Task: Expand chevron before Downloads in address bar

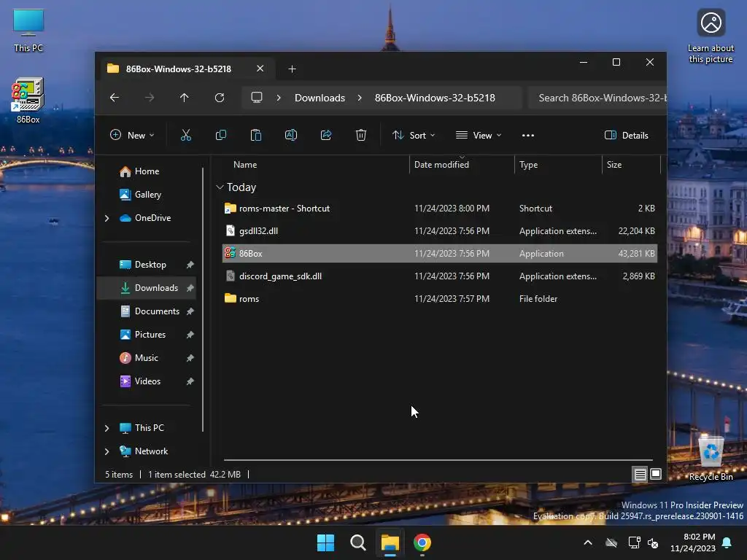Action: point(279,98)
